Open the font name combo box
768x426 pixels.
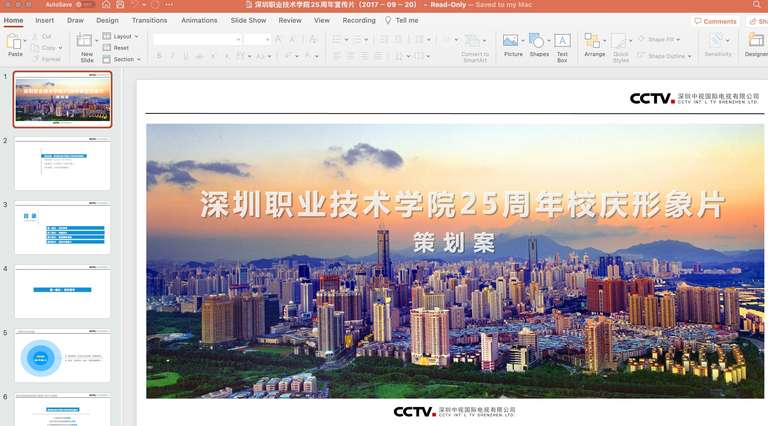(197, 39)
